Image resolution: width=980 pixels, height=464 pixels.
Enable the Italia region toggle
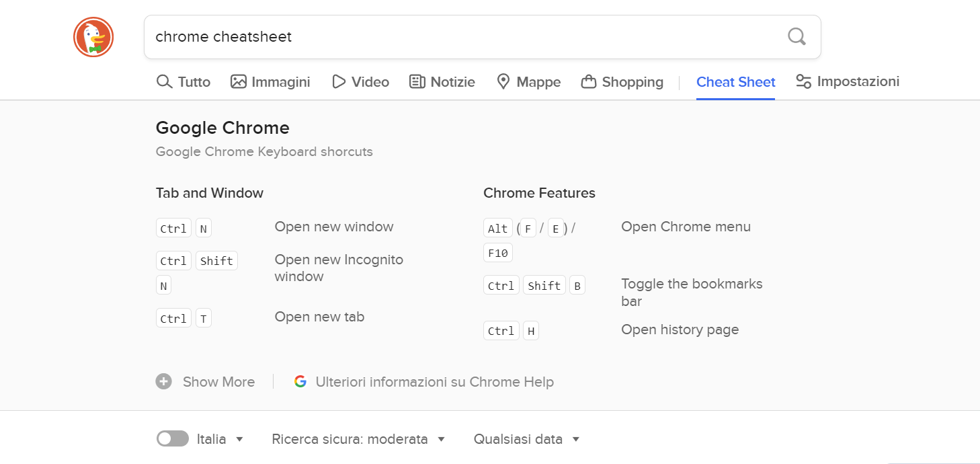coord(172,438)
